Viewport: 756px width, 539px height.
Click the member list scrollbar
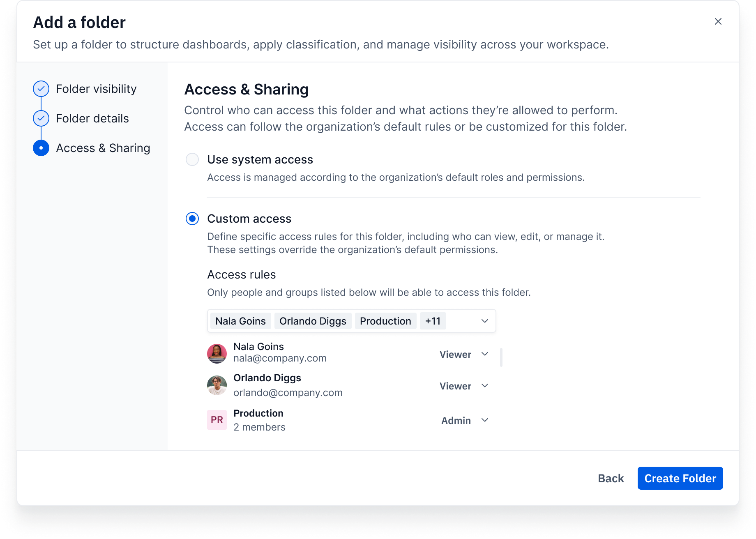point(501,357)
